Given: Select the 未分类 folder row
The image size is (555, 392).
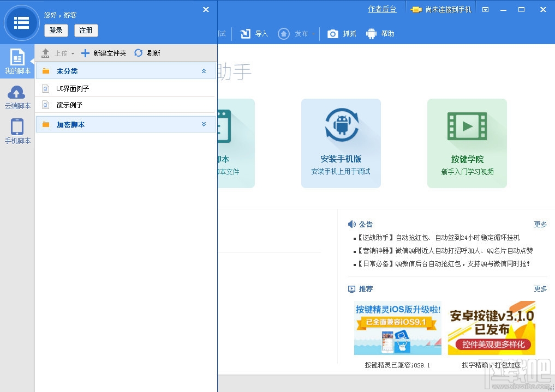Looking at the screenshot, I should click(x=126, y=71).
